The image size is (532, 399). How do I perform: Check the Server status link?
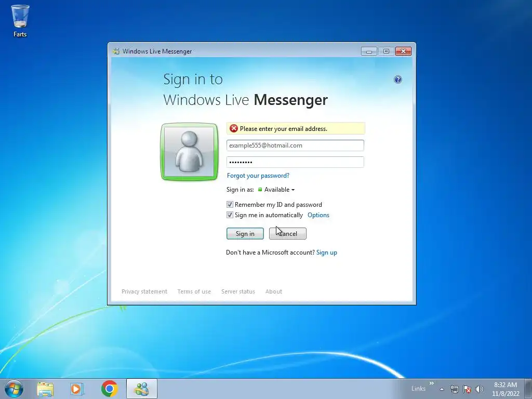[x=238, y=291]
